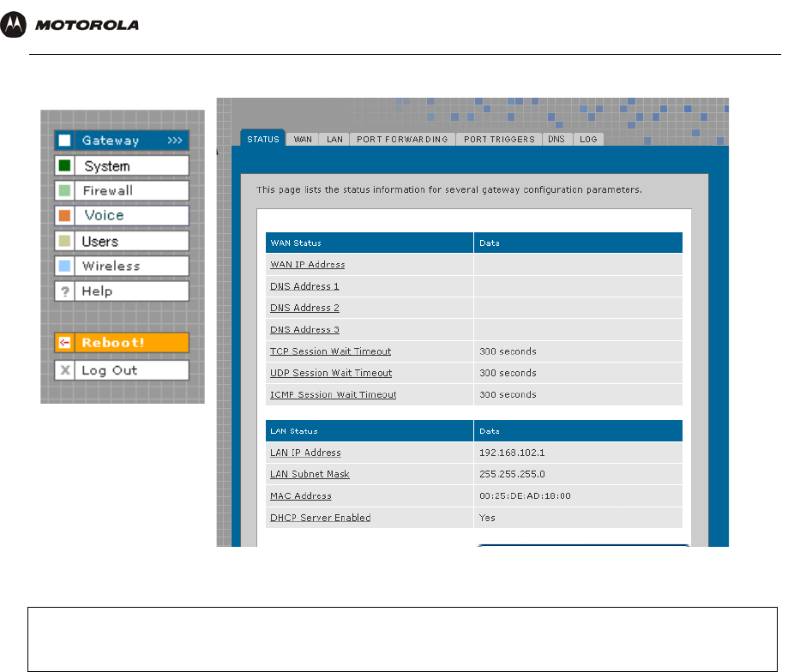This screenshot has height=672, width=806.
Task: Click the red arrow icon beside Reboot
Action: pos(64,343)
